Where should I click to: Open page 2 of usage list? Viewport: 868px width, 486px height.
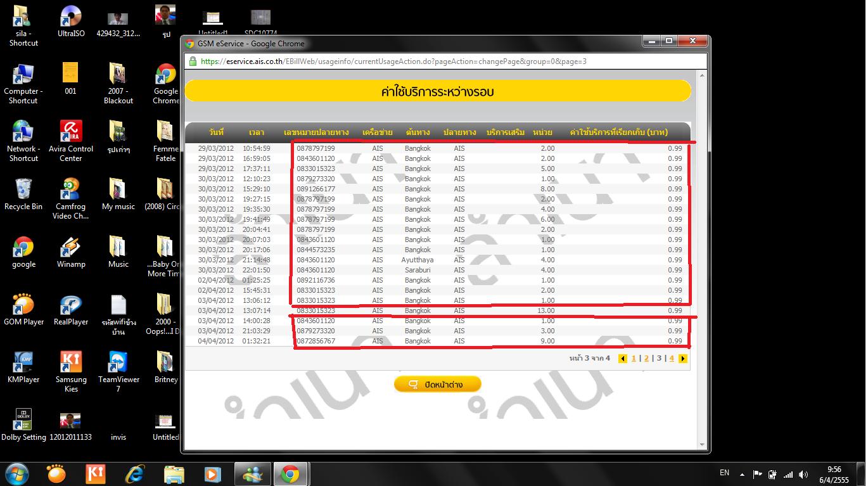click(646, 359)
